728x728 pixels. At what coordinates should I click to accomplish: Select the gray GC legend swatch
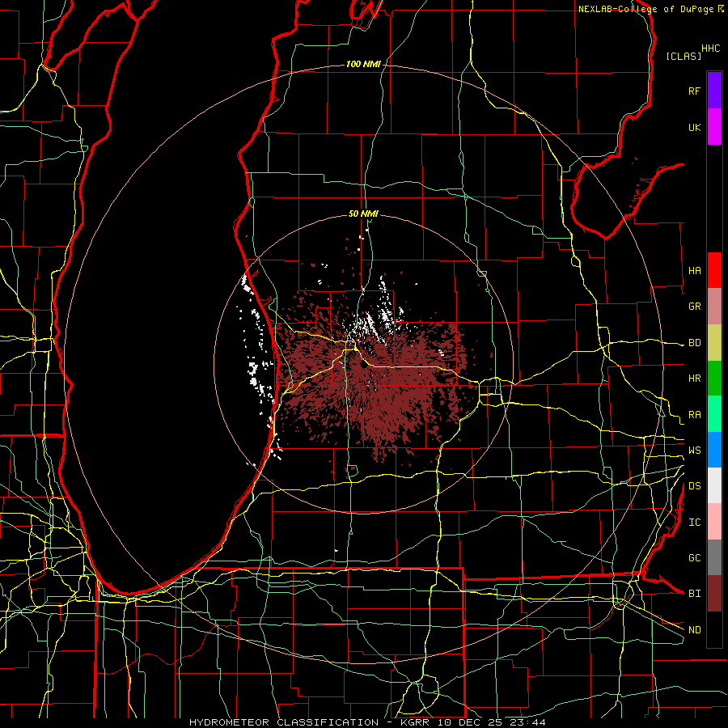pyautogui.click(x=714, y=557)
